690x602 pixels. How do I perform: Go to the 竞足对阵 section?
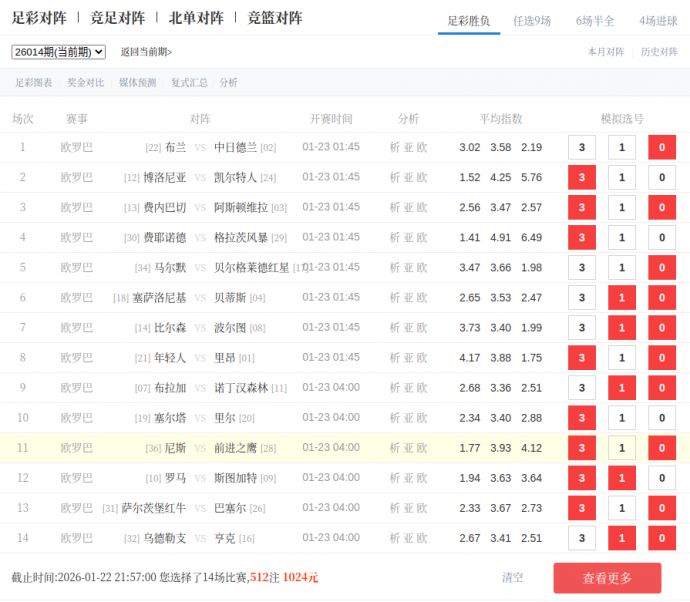(x=117, y=18)
